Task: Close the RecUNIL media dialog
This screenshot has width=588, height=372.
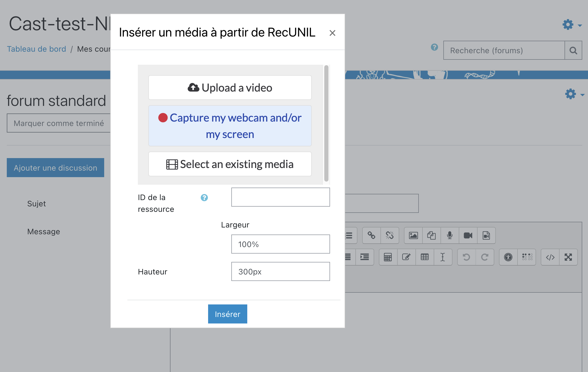Action: pyautogui.click(x=332, y=33)
